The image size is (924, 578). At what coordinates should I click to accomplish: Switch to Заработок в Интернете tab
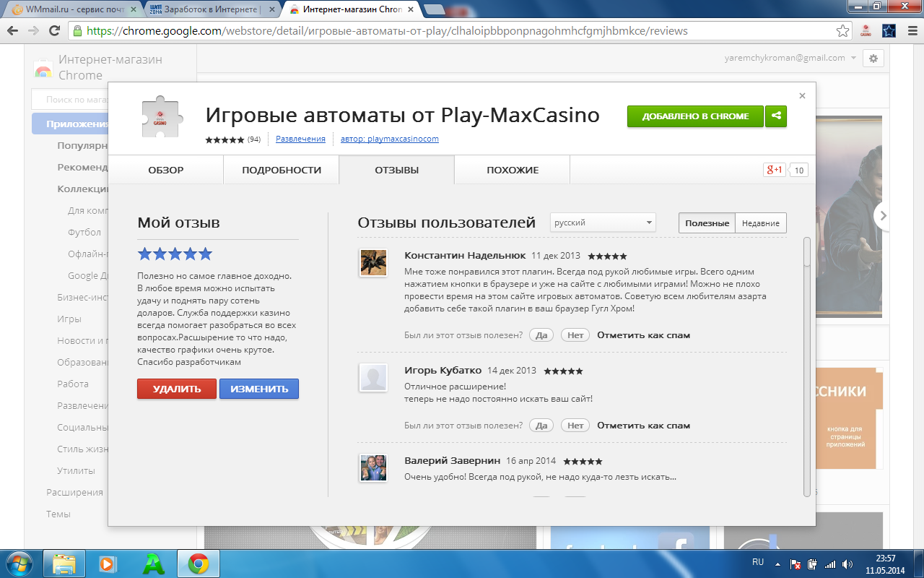210,9
